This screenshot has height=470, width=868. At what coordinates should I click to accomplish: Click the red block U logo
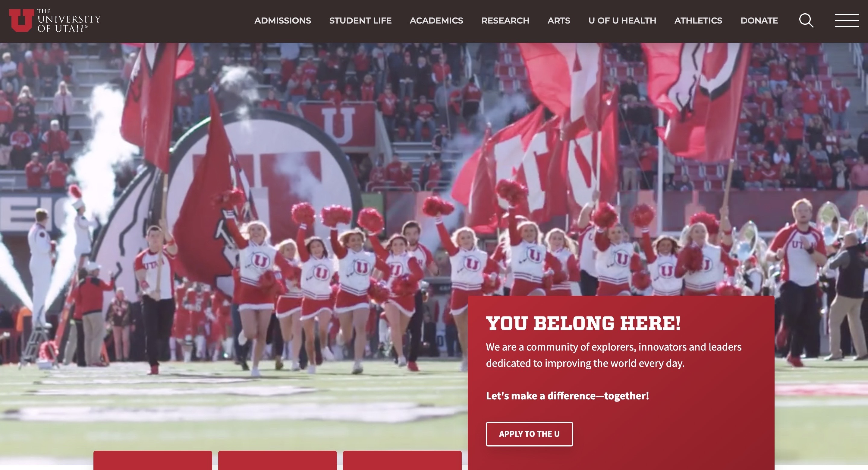21,20
